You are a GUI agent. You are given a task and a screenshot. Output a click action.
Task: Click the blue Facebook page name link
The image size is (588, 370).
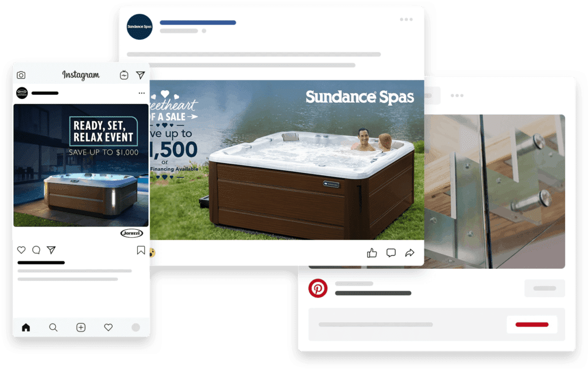pyautogui.click(x=198, y=22)
